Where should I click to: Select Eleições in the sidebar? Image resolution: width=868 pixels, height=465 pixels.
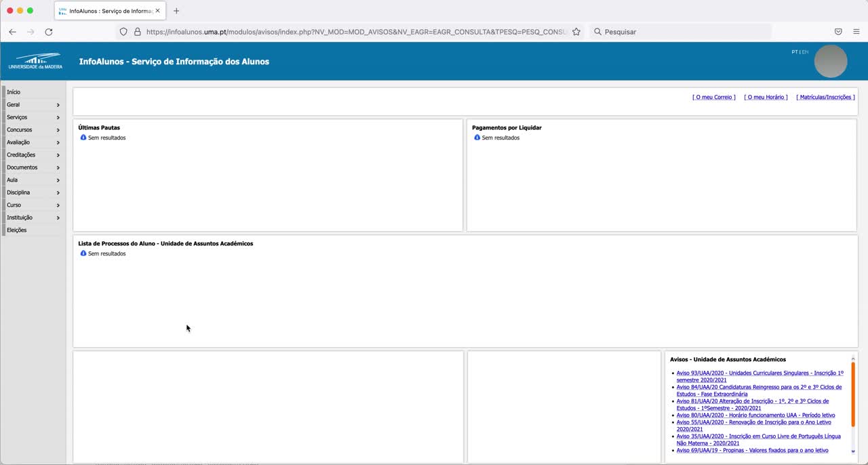click(17, 230)
